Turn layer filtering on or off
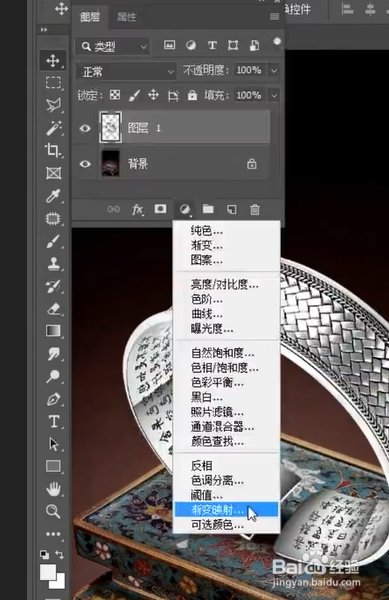 tap(277, 41)
